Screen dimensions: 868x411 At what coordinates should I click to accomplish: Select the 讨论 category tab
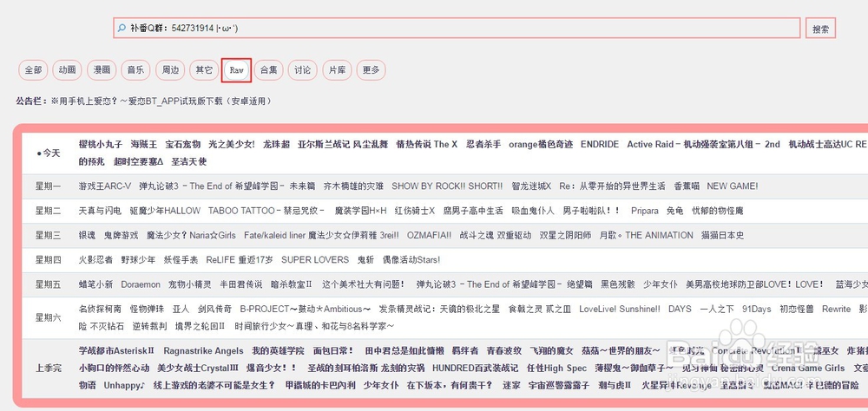pyautogui.click(x=303, y=70)
